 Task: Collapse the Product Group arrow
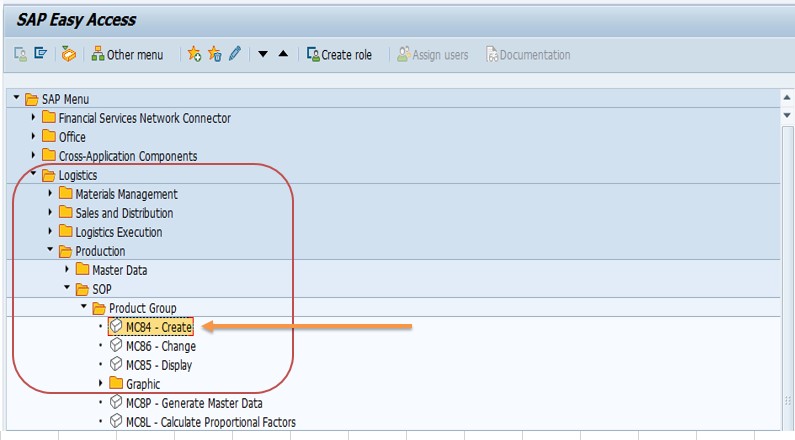point(84,306)
